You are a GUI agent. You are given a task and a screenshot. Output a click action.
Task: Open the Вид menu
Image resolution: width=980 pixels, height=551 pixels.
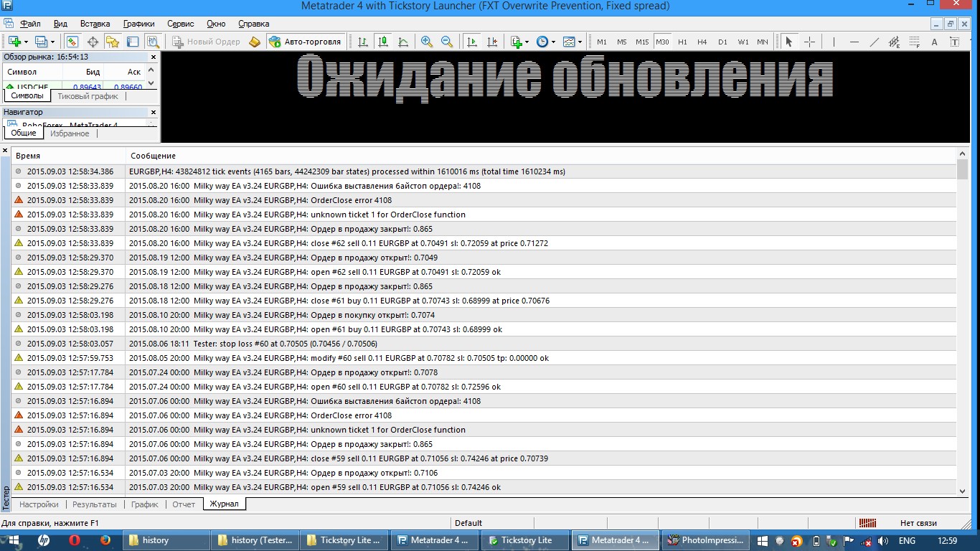(x=61, y=24)
